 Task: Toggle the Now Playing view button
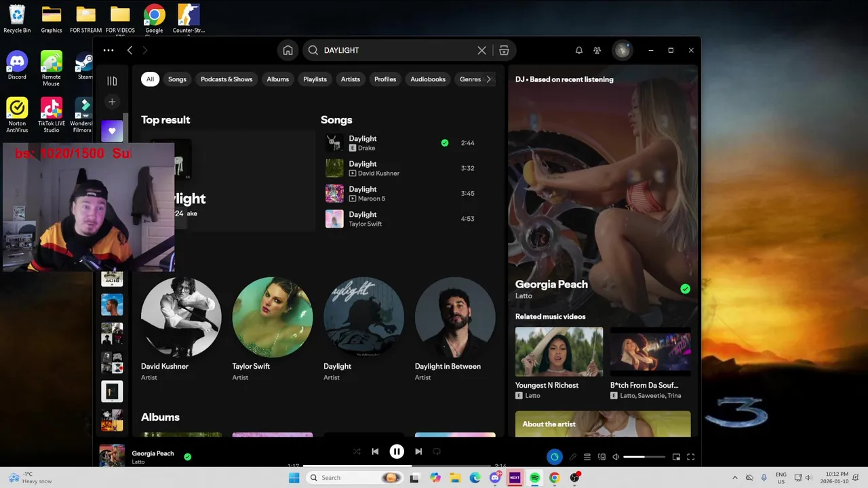[554, 457]
